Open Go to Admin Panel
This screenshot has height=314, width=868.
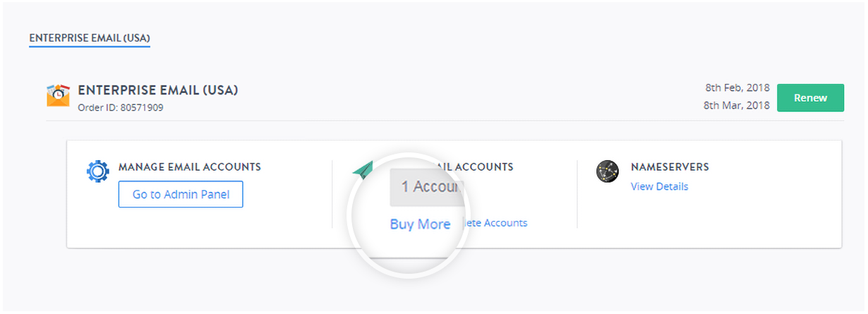tap(181, 194)
